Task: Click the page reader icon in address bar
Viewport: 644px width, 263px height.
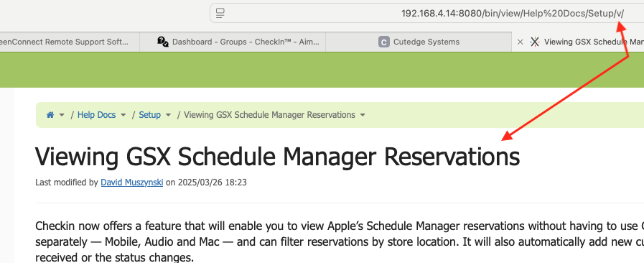Action: point(220,13)
